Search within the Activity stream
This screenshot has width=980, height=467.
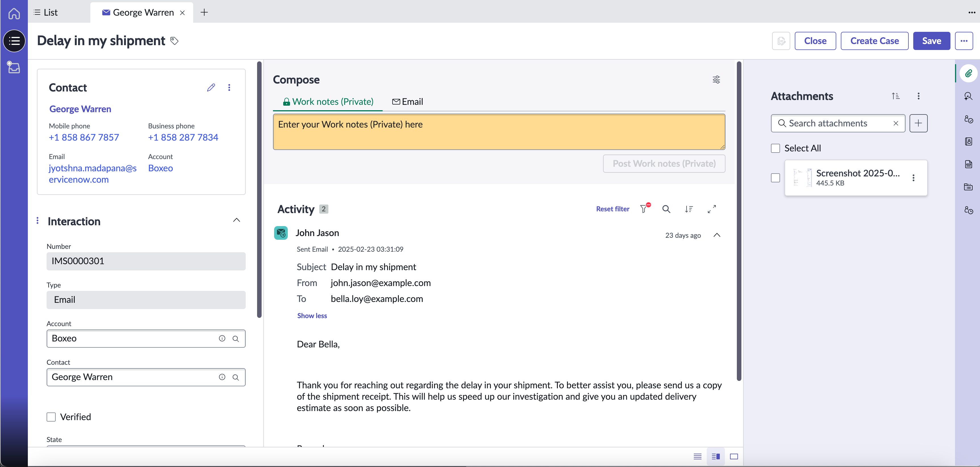(666, 209)
